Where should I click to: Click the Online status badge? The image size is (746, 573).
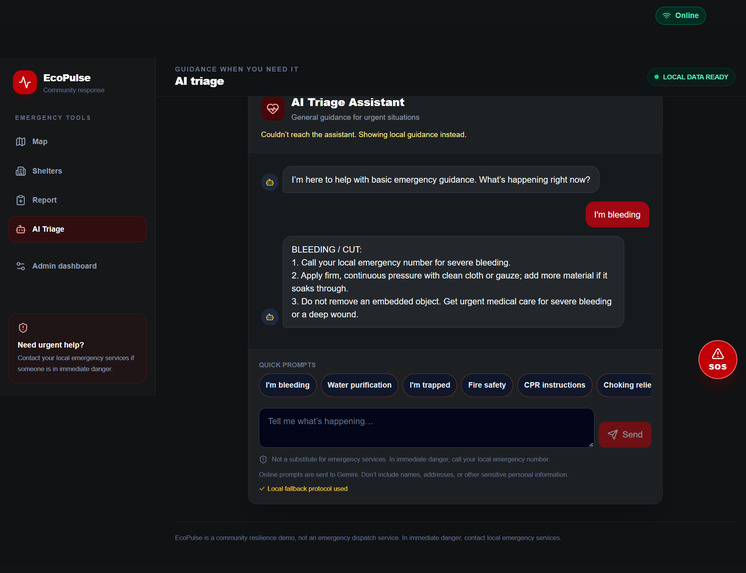[680, 16]
